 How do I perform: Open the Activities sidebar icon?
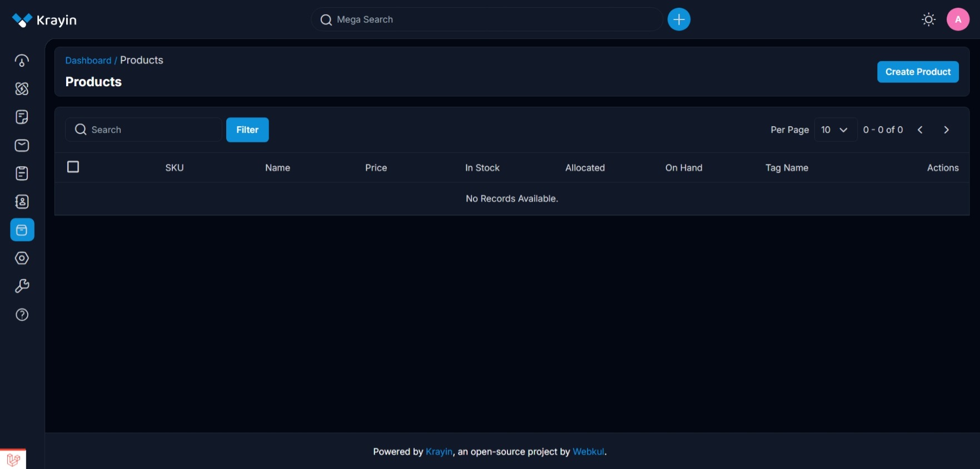tap(22, 173)
